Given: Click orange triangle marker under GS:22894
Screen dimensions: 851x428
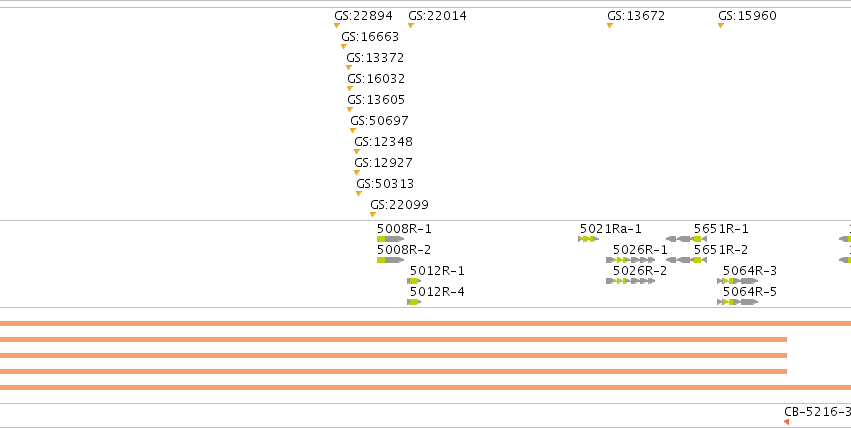Looking at the screenshot, I should coord(337,25).
